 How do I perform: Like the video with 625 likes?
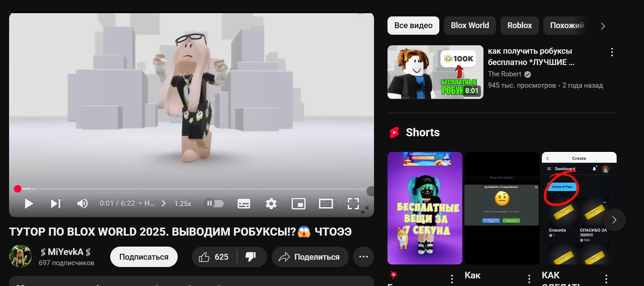214,257
